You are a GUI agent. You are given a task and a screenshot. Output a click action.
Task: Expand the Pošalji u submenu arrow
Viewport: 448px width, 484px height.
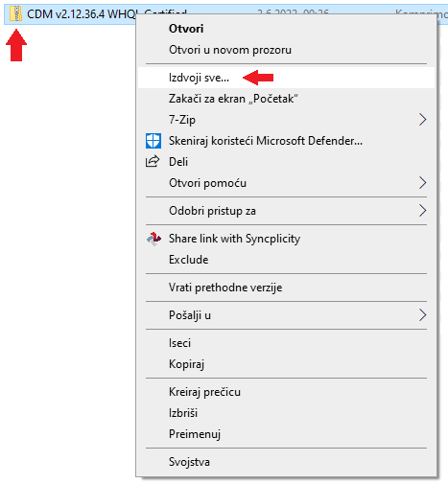pyautogui.click(x=423, y=315)
